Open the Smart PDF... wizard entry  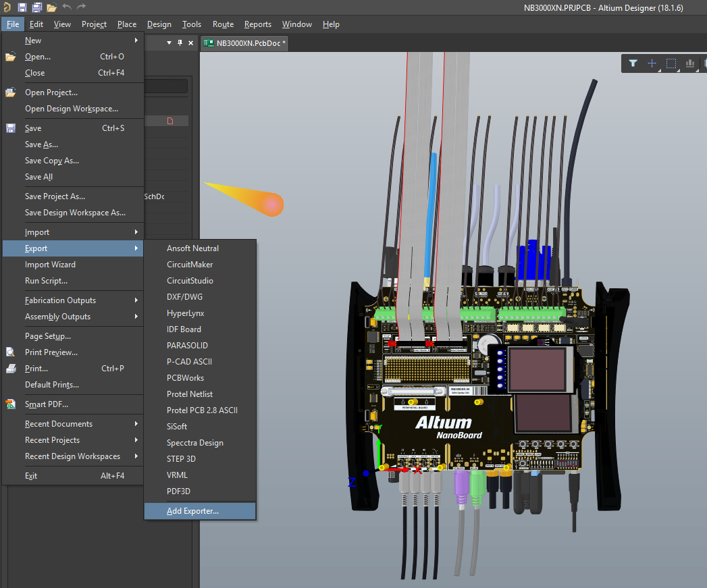point(46,404)
